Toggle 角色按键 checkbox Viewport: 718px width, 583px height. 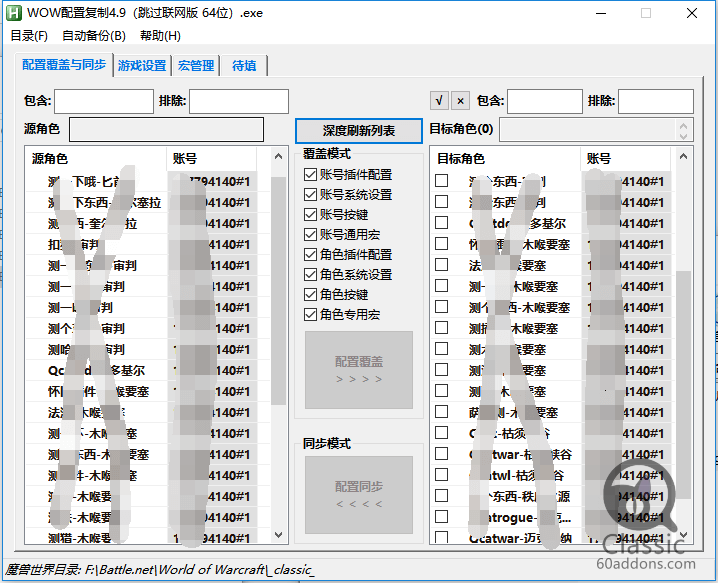click(336, 294)
